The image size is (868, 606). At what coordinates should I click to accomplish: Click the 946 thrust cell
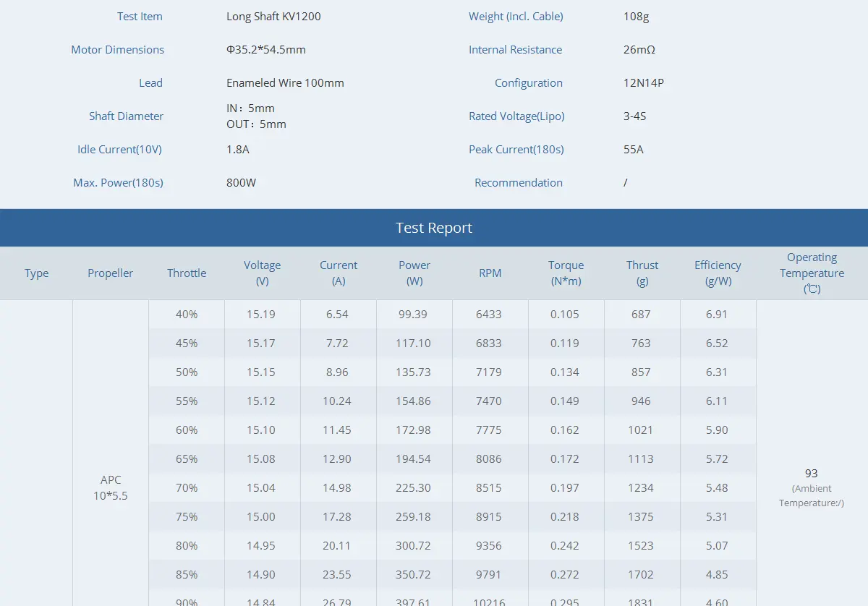(x=641, y=401)
